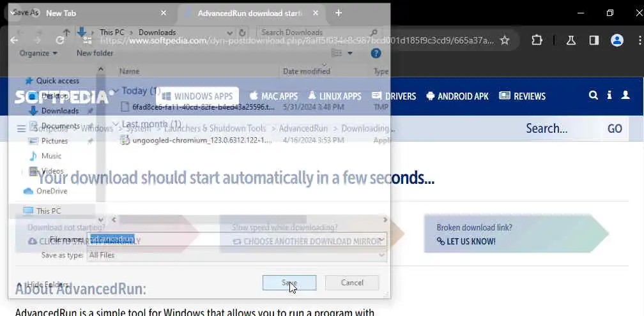Open the LINUX APPS menu on Softpedia
The height and width of the screenshot is (316, 644).
334,96
